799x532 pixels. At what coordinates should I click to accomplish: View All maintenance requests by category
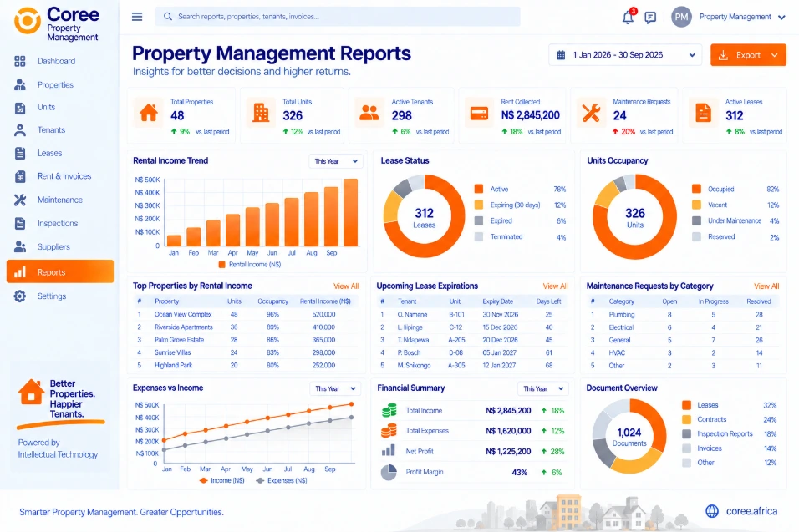(x=766, y=286)
